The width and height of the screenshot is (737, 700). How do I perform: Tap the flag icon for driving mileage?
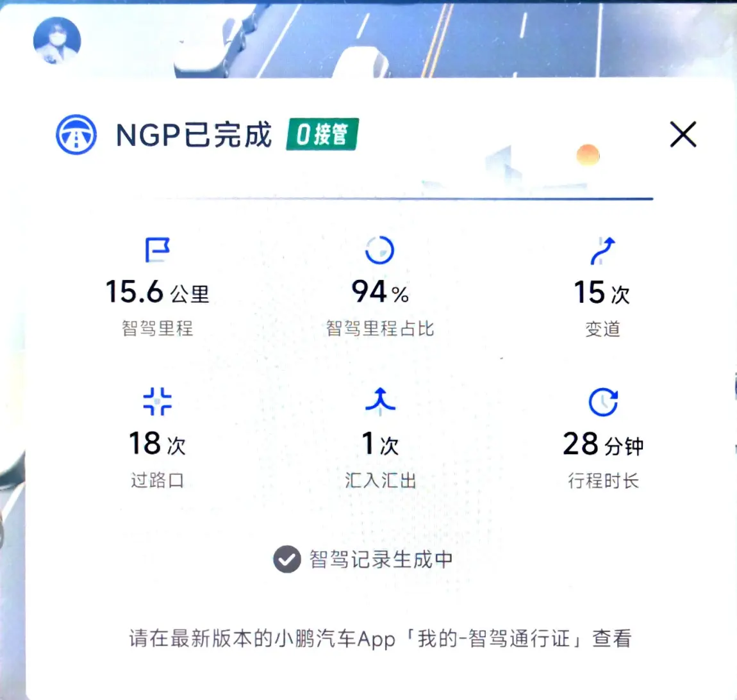click(x=157, y=250)
